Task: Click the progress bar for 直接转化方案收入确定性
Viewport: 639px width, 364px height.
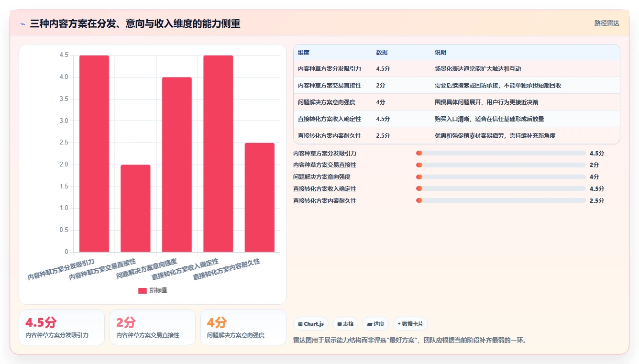Action: pos(501,188)
